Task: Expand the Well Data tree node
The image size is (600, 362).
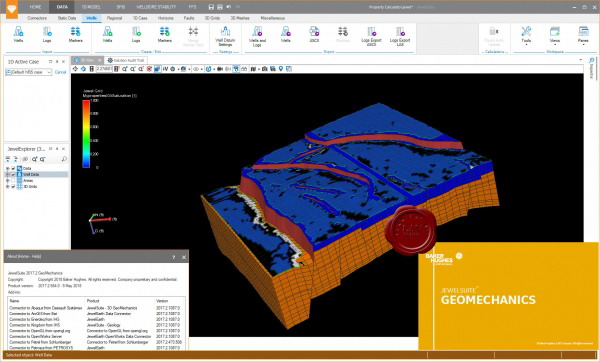Action: point(7,174)
